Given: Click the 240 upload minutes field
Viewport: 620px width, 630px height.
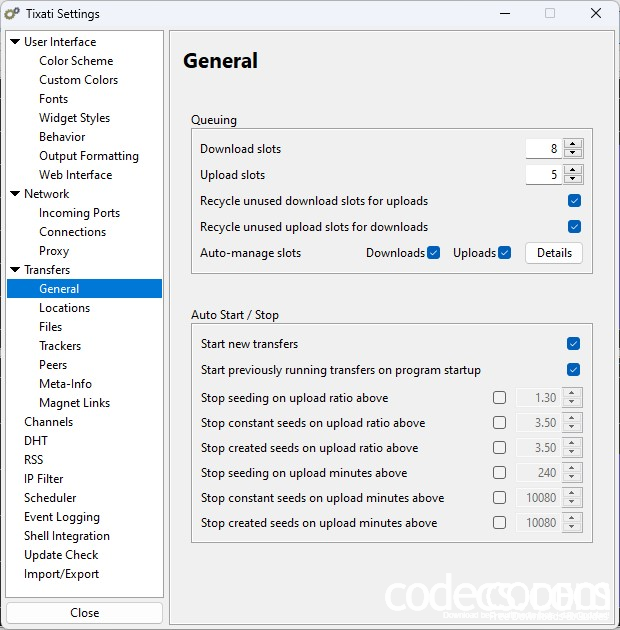Looking at the screenshot, I should 538,472.
